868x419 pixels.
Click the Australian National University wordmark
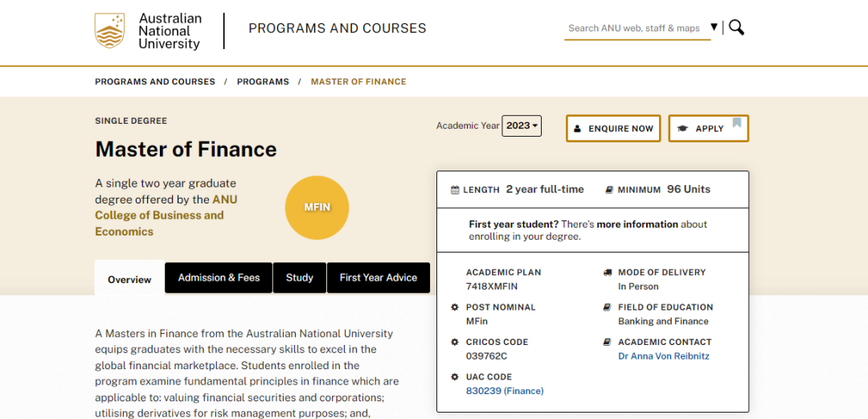point(170,31)
